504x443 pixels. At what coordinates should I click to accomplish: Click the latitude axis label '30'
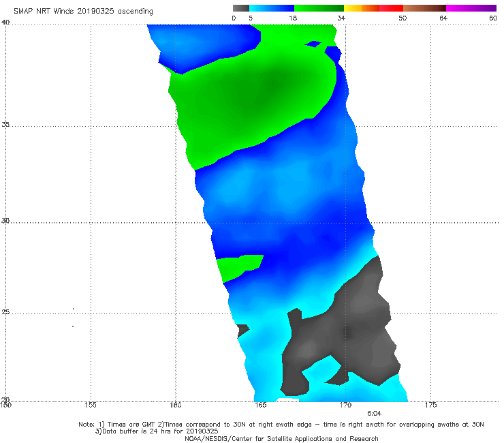5,221
